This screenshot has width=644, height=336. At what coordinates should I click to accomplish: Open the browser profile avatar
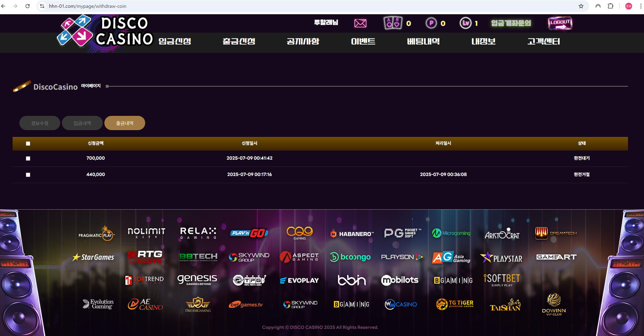(629, 6)
